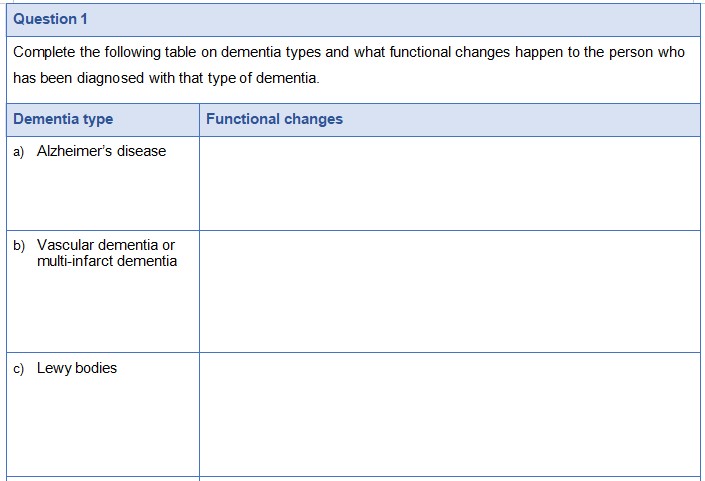
Task: Place cursor on "Alzheimer's disease" text
Action: pyautogui.click(x=101, y=151)
